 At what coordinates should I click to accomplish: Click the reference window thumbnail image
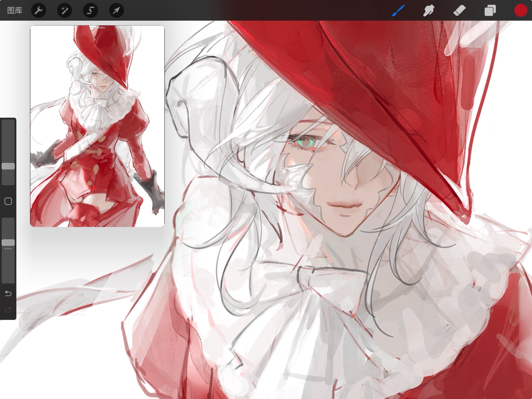97,127
